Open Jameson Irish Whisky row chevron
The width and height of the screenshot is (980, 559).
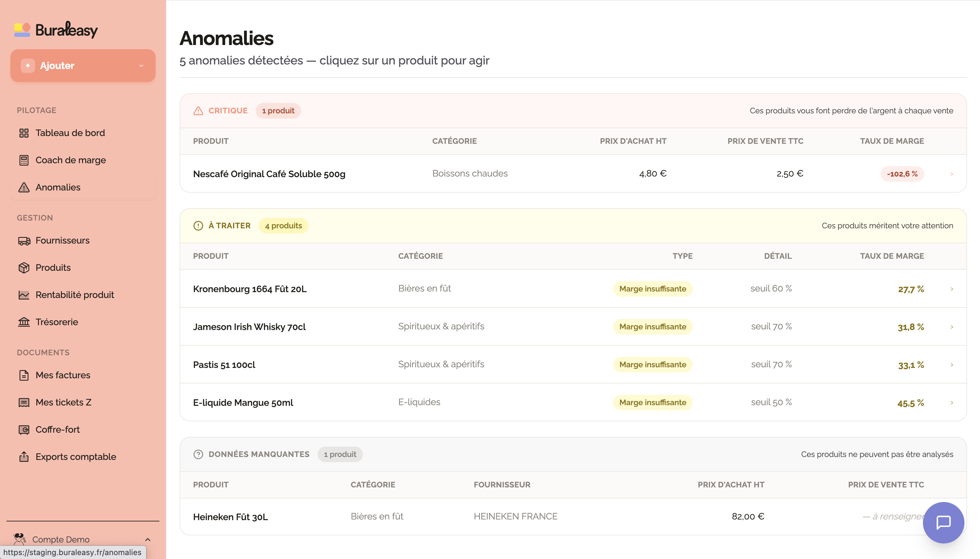point(951,327)
